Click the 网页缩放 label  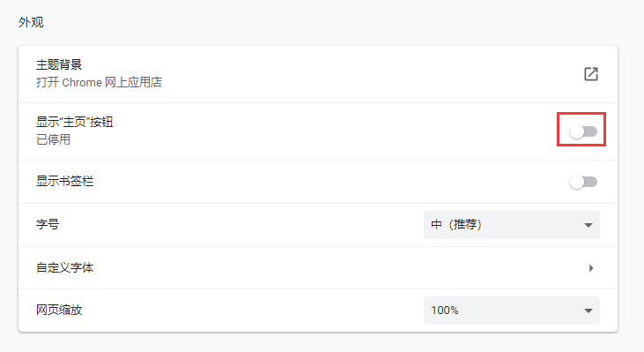tap(59, 310)
